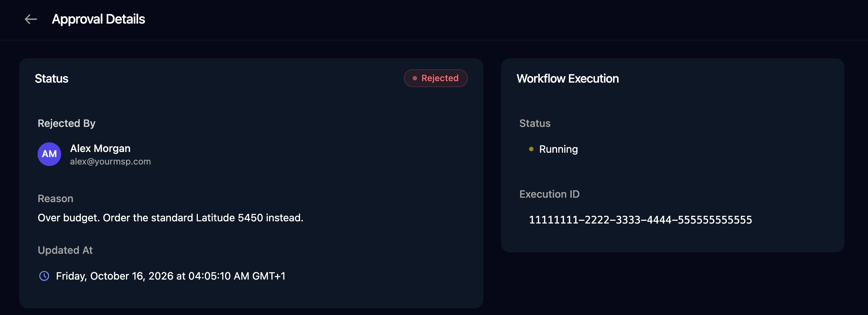The height and width of the screenshot is (315, 868).
Task: Click the Reason label
Action: click(x=56, y=198)
